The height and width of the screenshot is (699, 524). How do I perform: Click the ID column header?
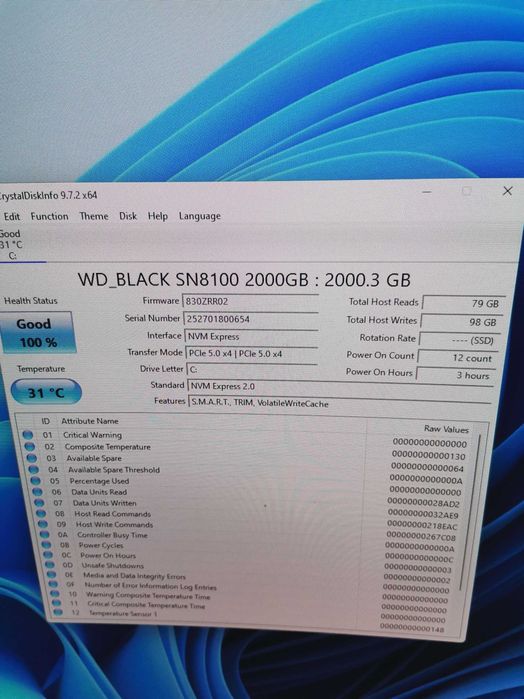tap(45, 421)
